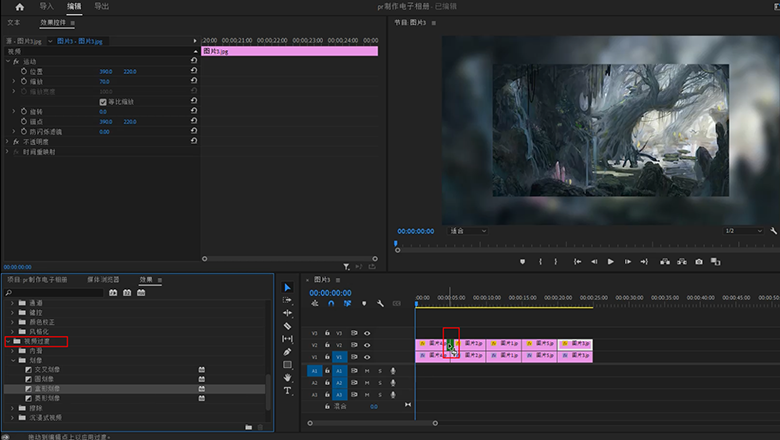This screenshot has width=780, height=440.
Task: Open the 1/2 playback resolution dropdown
Action: [x=743, y=231]
